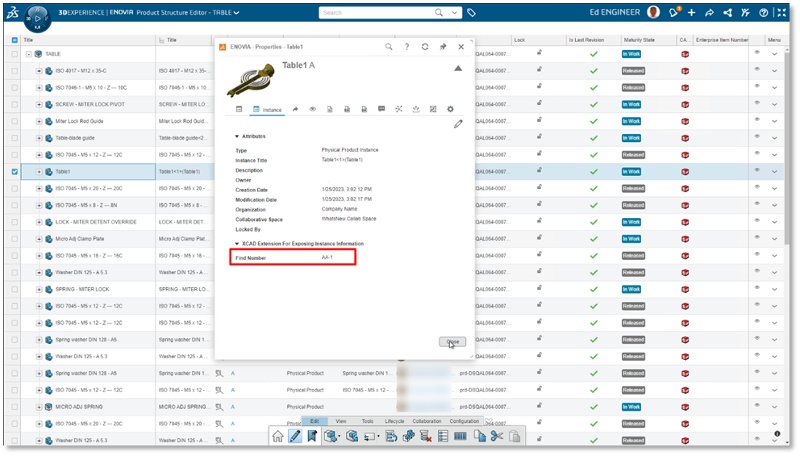Expand LOCK - MITER DETENT OVERRIDE node
This screenshot has height=456, width=800.
tap(39, 222)
